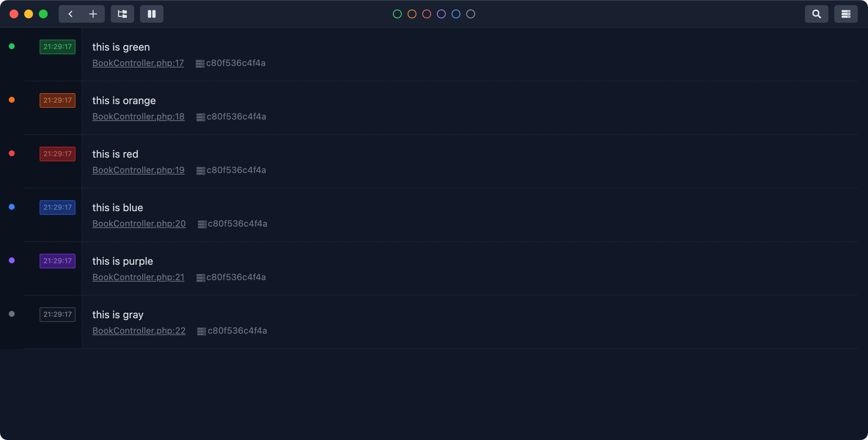
Task: Click the back navigation arrow
Action: tap(70, 14)
